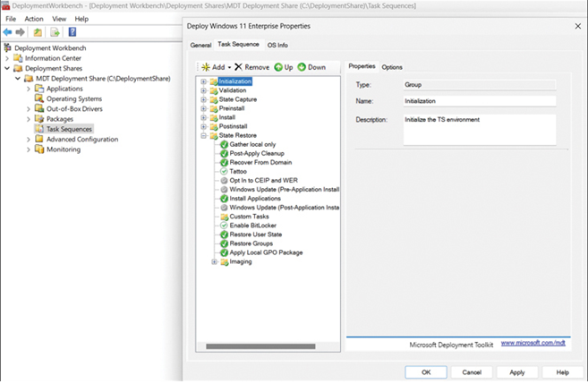Click the Operating Systems node icon
Screen dimensions: 588x384
pyautogui.click(x=39, y=98)
